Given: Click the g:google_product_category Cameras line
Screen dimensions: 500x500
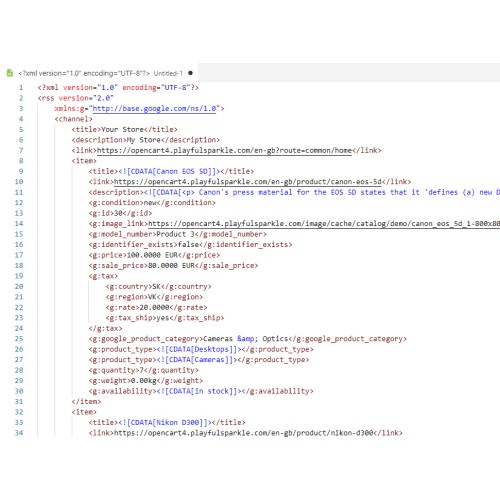Looking at the screenshot, I should tap(248, 339).
